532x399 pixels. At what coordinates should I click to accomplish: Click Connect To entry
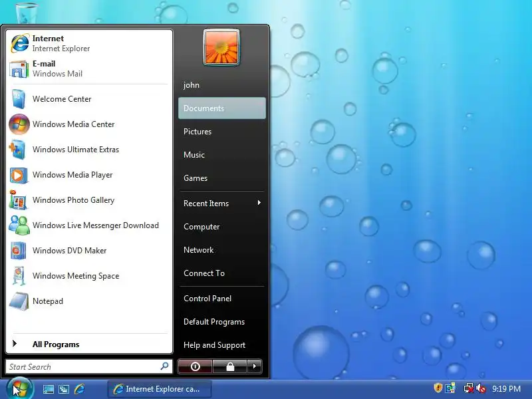[x=222, y=273]
